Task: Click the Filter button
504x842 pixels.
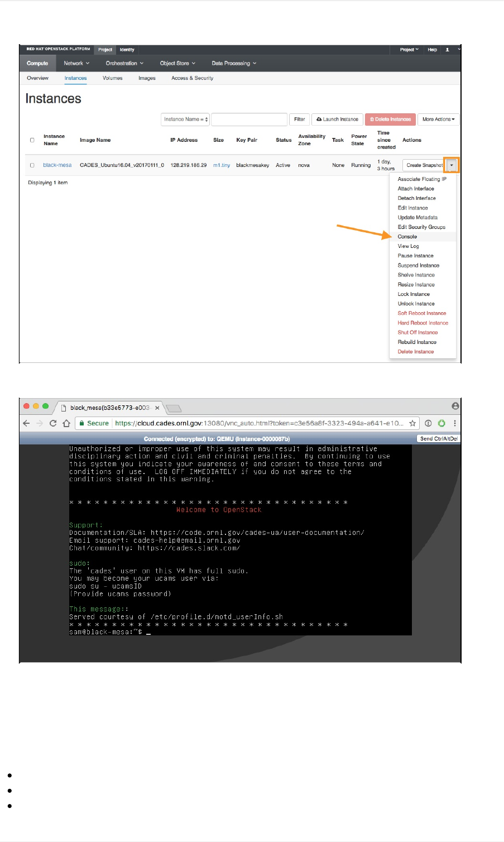Action: point(300,119)
